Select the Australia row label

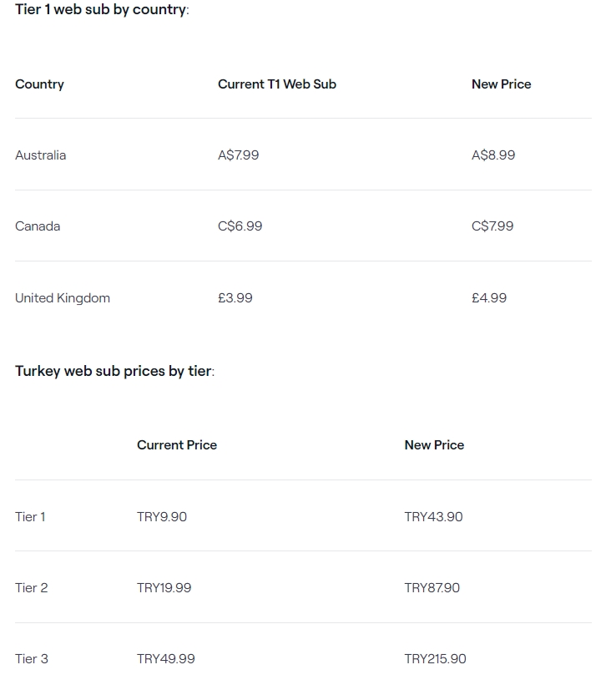point(40,155)
